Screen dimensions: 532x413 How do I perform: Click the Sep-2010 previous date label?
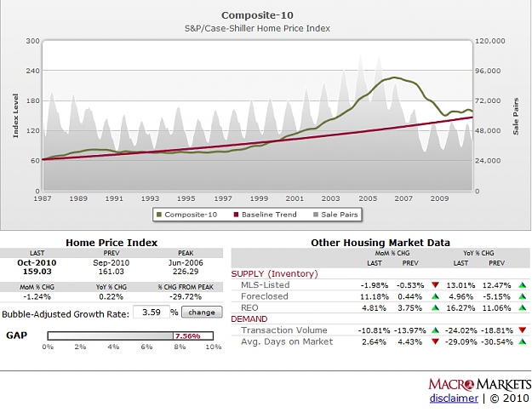(x=112, y=262)
